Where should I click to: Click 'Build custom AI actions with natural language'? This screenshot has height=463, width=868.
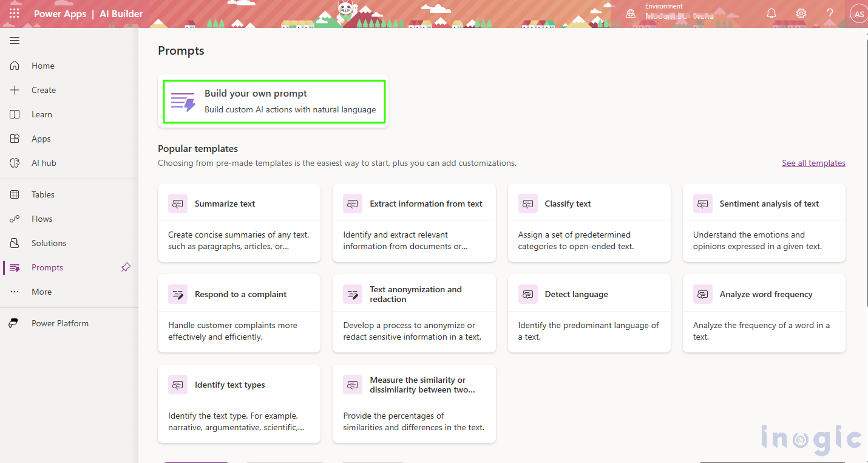tap(290, 110)
